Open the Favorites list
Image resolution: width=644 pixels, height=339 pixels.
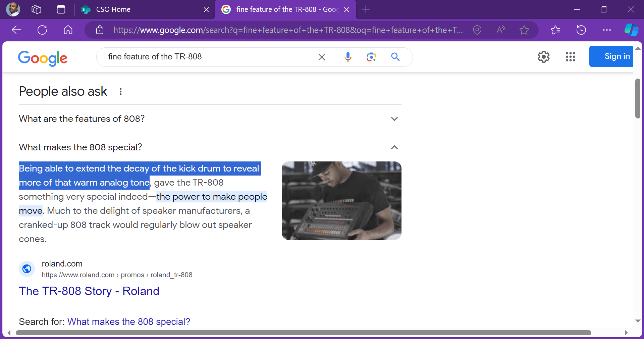[555, 30]
